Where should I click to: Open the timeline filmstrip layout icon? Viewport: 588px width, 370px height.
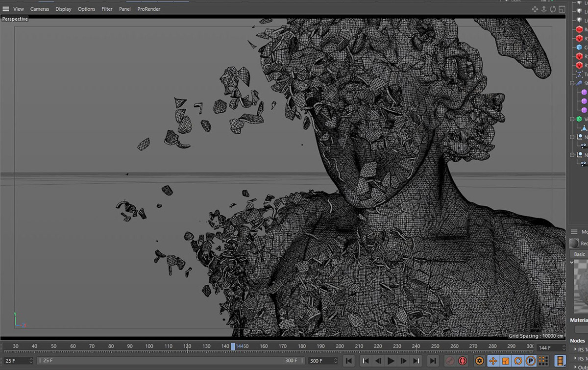coord(560,361)
